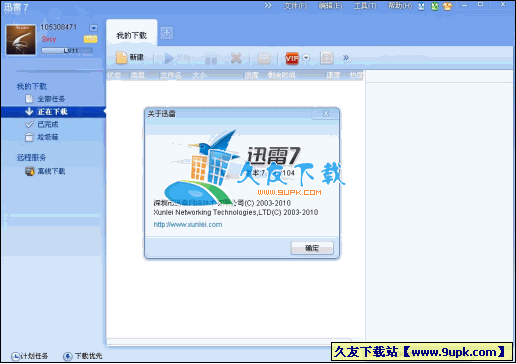Expand the toolbar overflow double chevron
This screenshot has height=364, width=516.
tap(346, 58)
